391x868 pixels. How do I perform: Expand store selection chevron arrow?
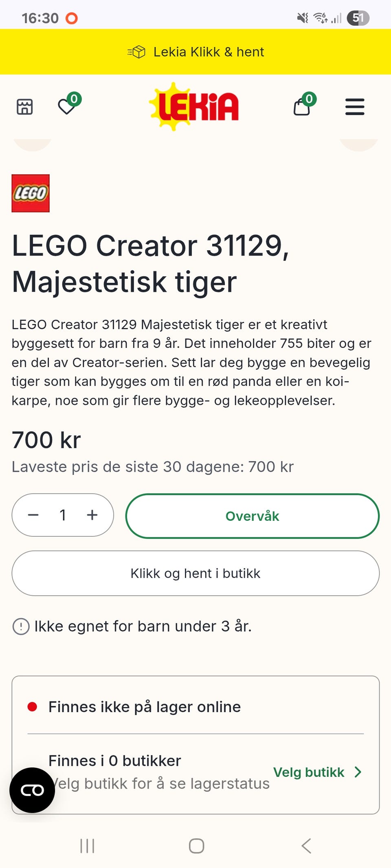tap(358, 772)
